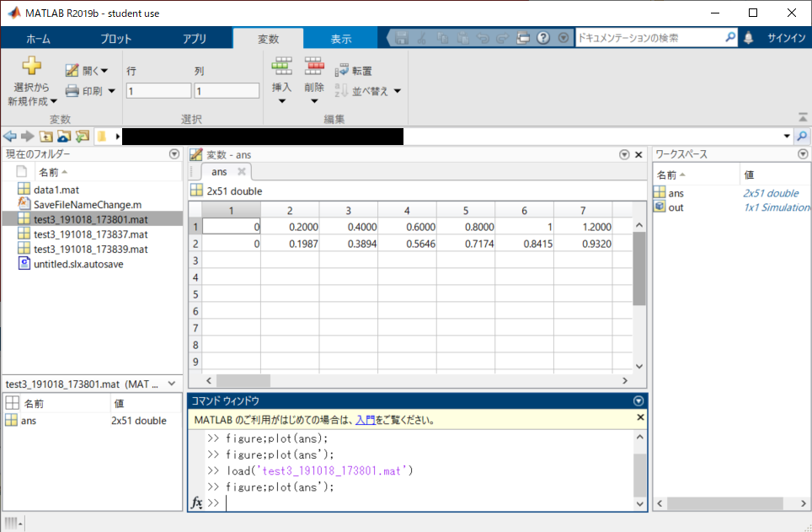Click the Browse for folder icon
This screenshot has height=532, width=812.
point(64,137)
